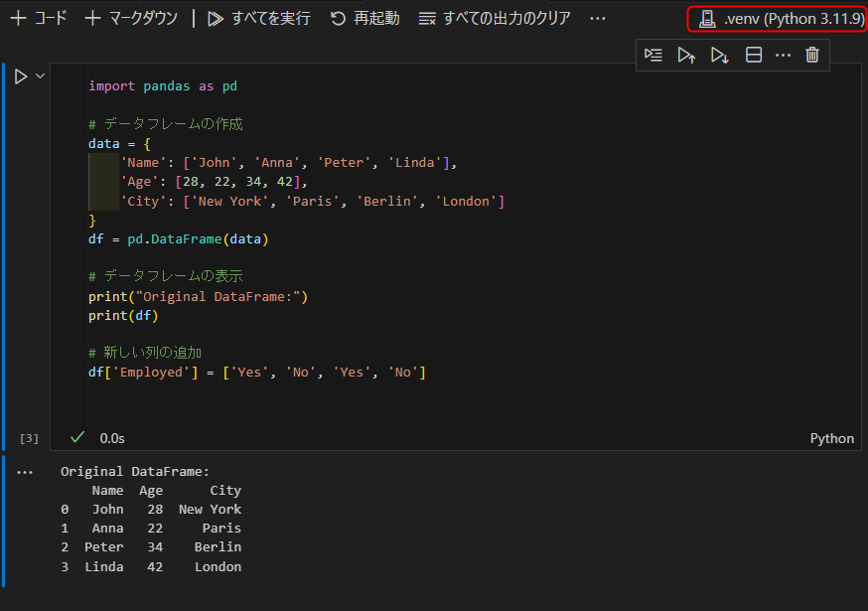
Task: Click the # 新しい列の追加 comment
Action: point(145,353)
